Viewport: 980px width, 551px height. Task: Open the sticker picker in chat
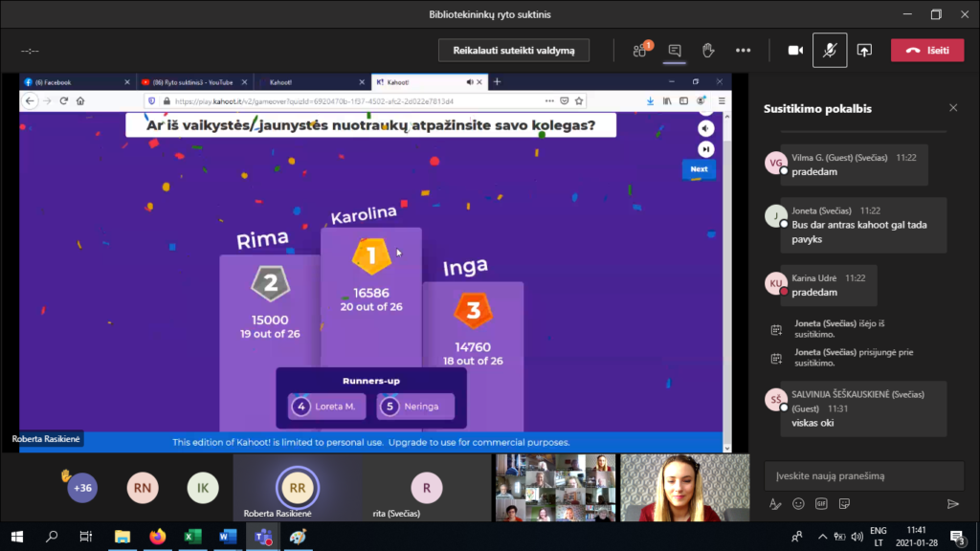tap(844, 504)
